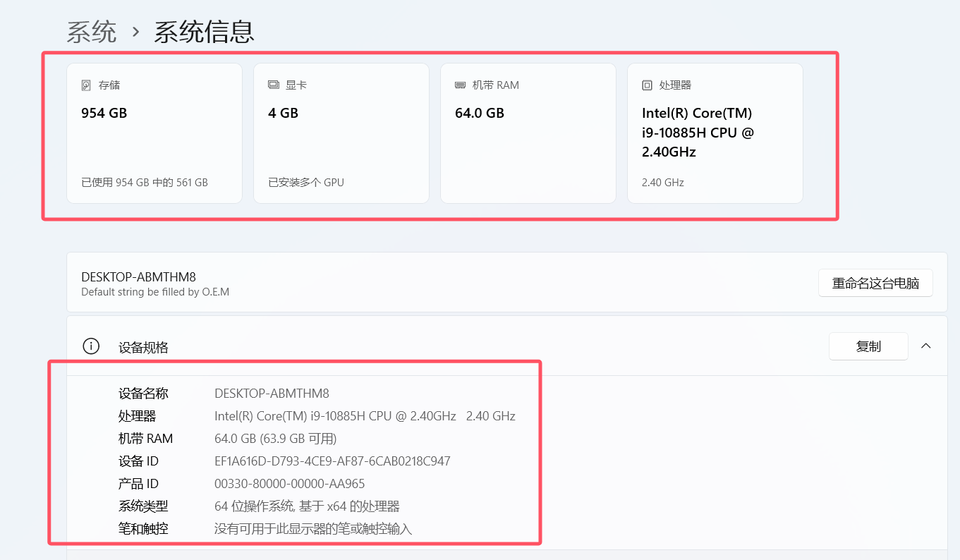
Task: Collapse the 设备规格 section with the chevron
Action: point(926,346)
